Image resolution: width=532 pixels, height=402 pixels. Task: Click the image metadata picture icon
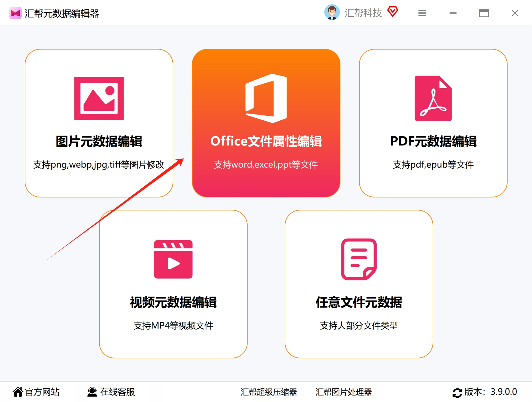pyautogui.click(x=99, y=98)
